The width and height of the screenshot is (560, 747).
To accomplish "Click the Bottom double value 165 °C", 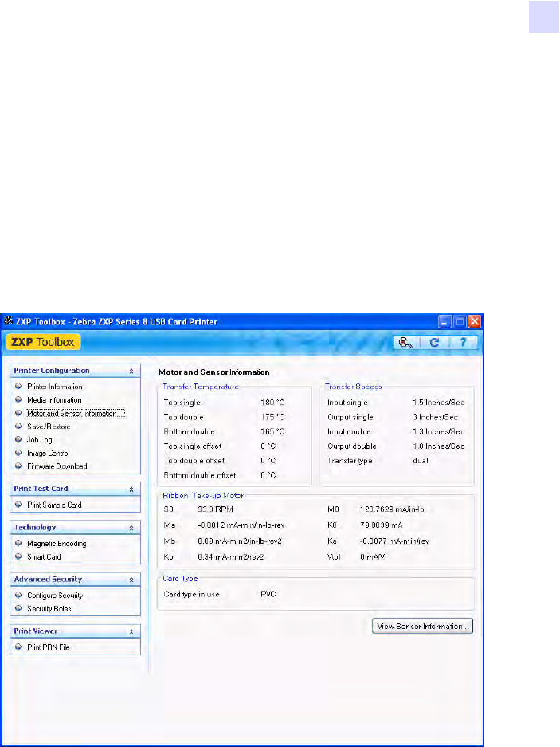I will point(272,431).
